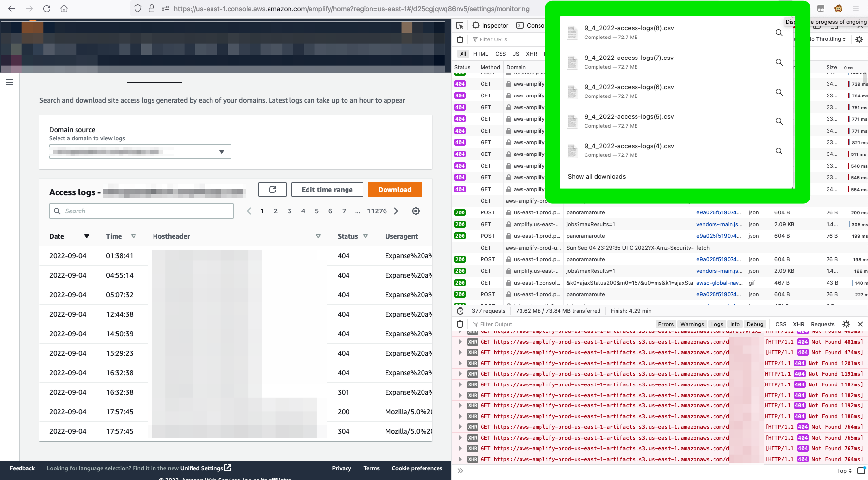Start performance analysis stopwatch icon
The width and height of the screenshot is (868, 480).
[x=460, y=311]
